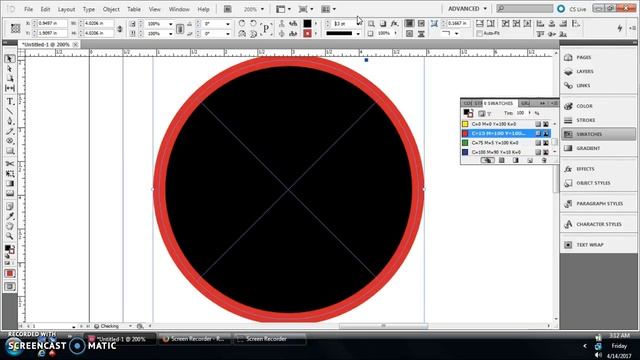Screen dimensions: 640x360
Task: Open the Gradient panel
Action: click(598, 149)
